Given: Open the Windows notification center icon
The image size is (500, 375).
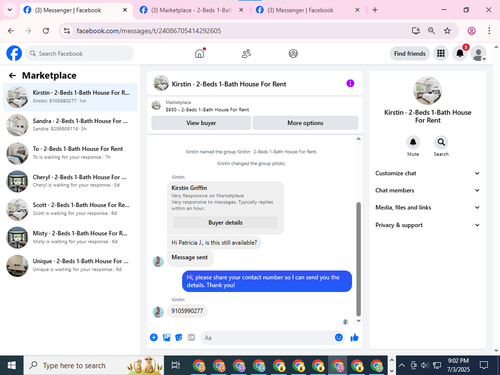Looking at the screenshot, I should pos(484,365).
